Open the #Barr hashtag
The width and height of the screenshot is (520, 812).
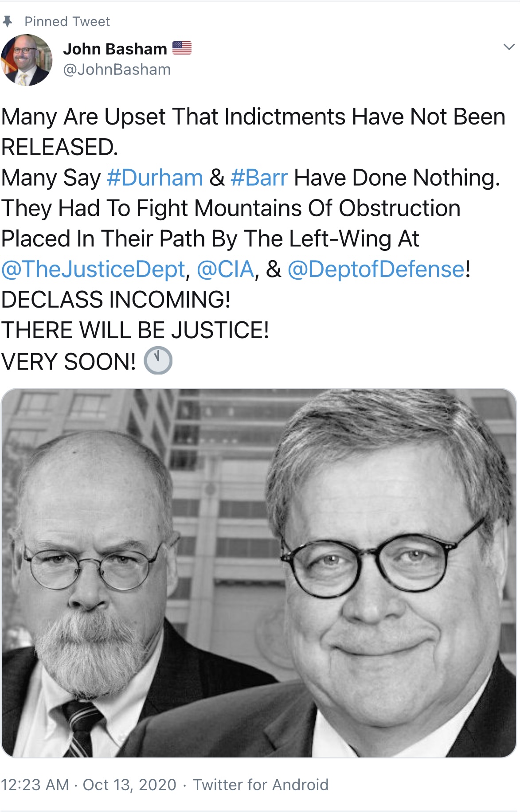(x=259, y=178)
